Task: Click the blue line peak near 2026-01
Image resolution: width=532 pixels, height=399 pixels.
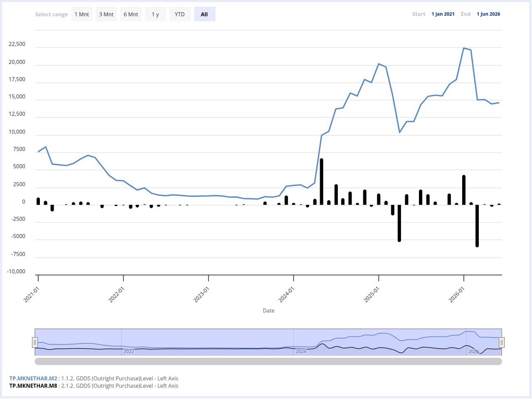Action: 464,48
